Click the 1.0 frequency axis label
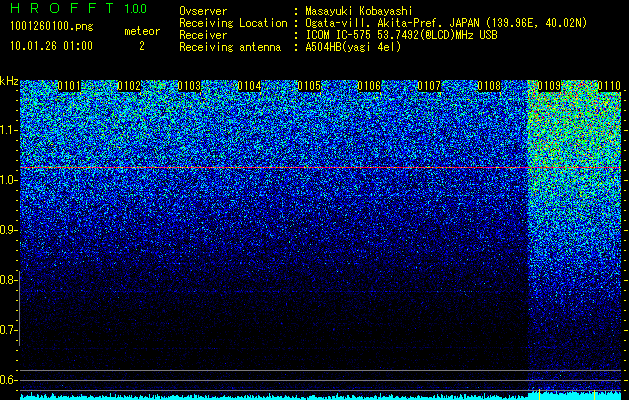The height and width of the screenshot is (400, 629). pyautogui.click(x=9, y=181)
